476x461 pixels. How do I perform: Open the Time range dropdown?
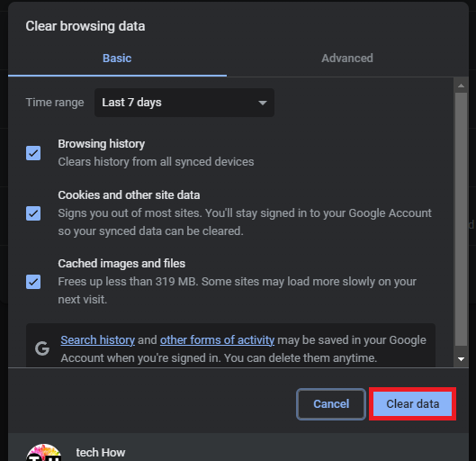pyautogui.click(x=184, y=103)
